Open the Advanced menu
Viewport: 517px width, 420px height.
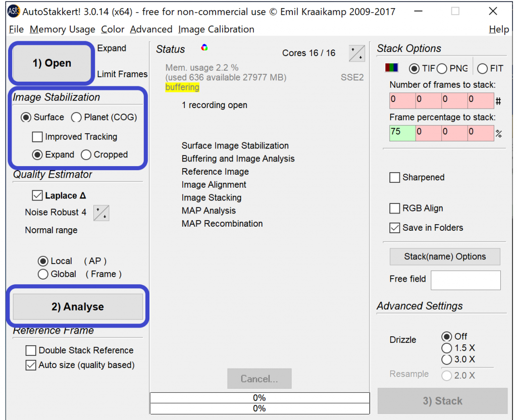click(151, 29)
